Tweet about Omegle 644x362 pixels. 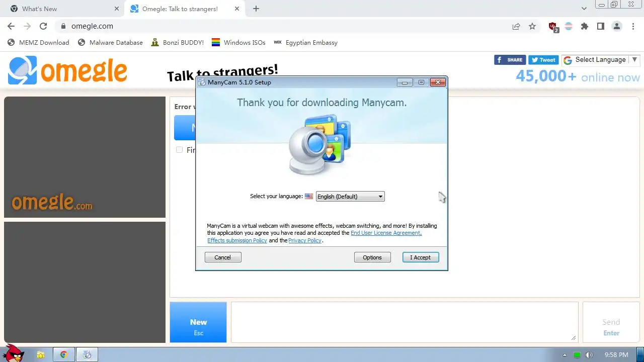543,60
